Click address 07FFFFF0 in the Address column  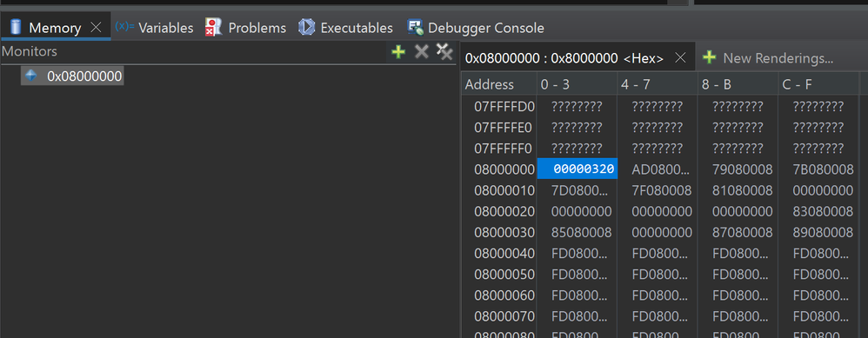coord(504,149)
